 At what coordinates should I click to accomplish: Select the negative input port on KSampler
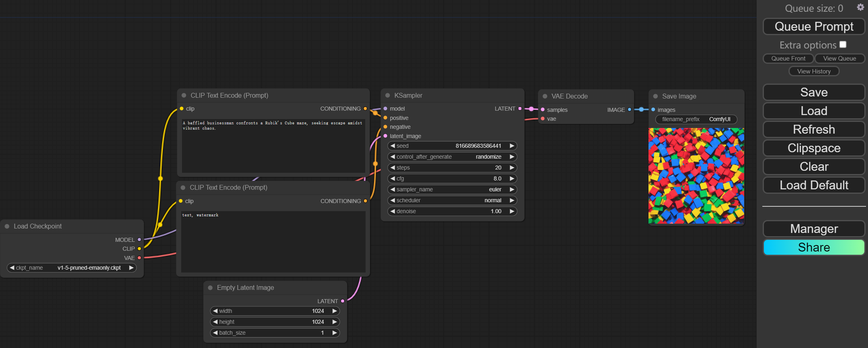point(385,127)
